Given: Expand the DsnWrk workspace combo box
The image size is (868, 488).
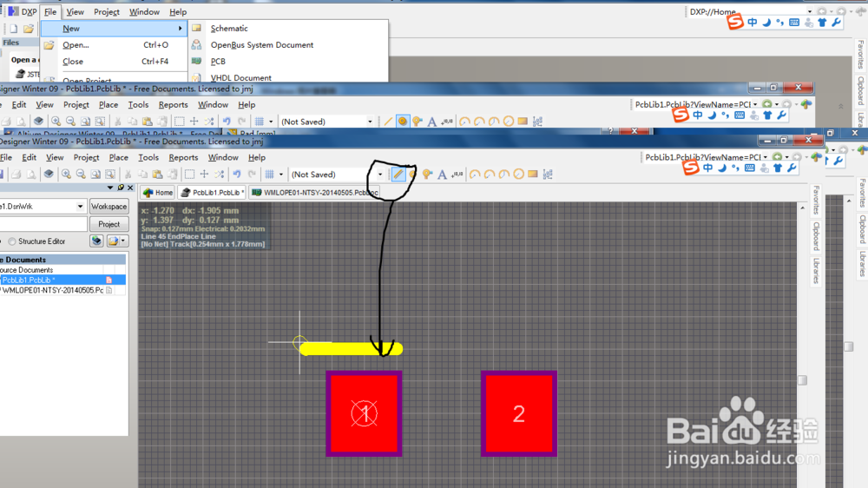Looking at the screenshot, I should (x=80, y=206).
